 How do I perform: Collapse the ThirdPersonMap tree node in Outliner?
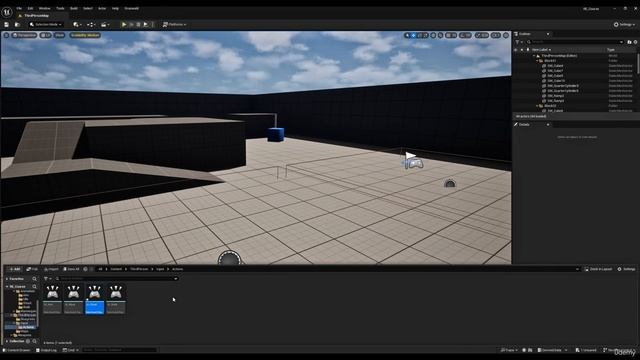click(x=534, y=56)
